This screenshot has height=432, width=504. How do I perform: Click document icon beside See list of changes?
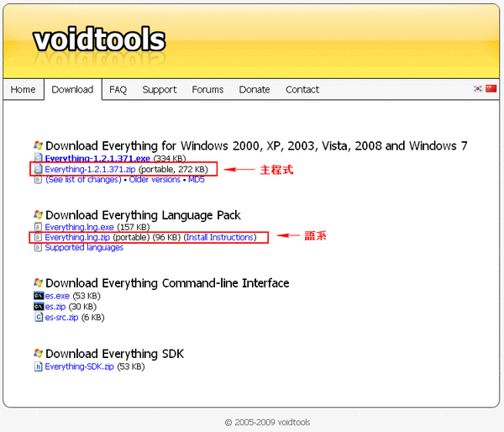click(38, 180)
